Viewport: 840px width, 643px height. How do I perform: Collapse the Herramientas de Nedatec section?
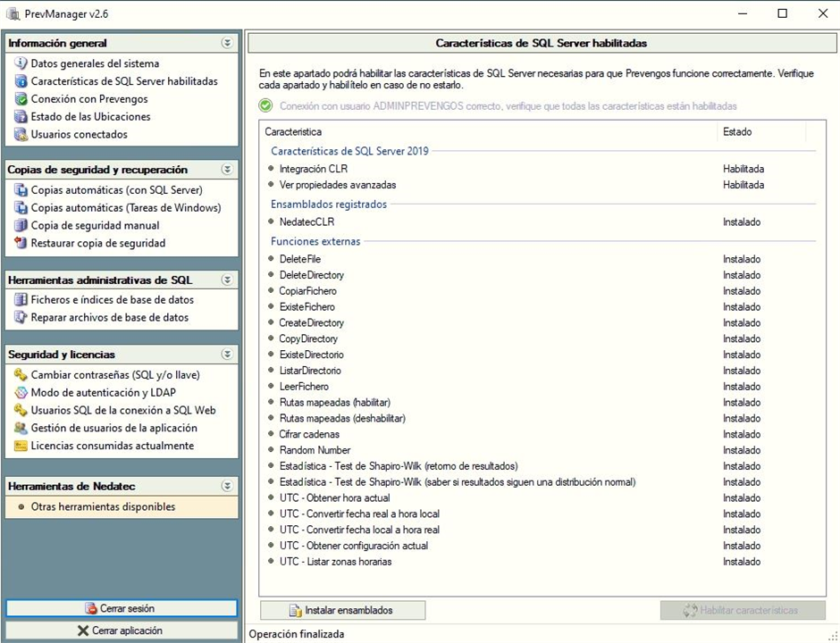tap(227, 487)
